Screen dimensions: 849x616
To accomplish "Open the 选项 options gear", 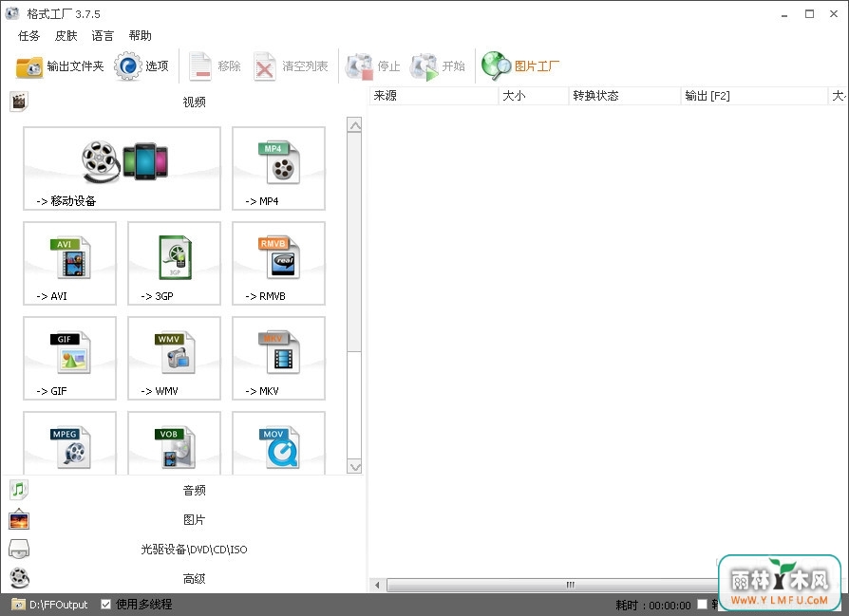I will (x=141, y=66).
